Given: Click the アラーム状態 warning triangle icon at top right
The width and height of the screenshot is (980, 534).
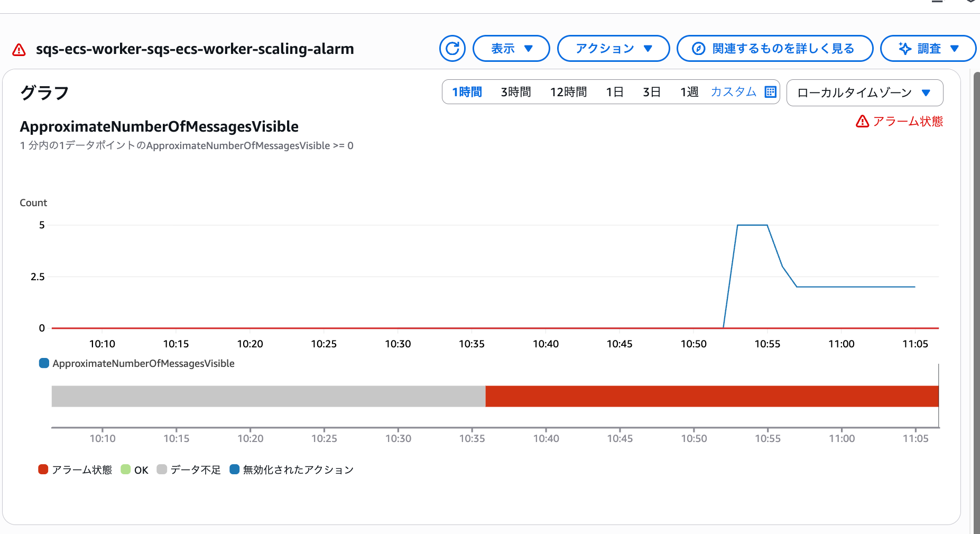Looking at the screenshot, I should (862, 122).
